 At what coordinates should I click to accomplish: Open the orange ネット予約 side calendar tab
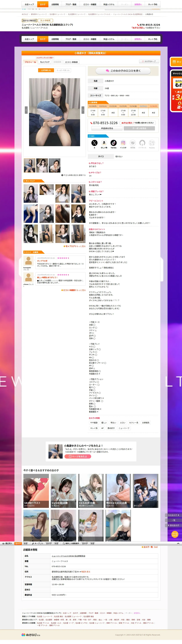click(176, 62)
